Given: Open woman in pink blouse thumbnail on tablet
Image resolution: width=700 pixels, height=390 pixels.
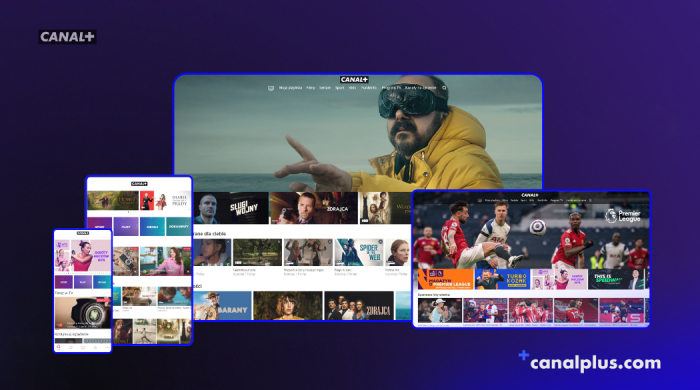Looking at the screenshot, I should (166, 261).
